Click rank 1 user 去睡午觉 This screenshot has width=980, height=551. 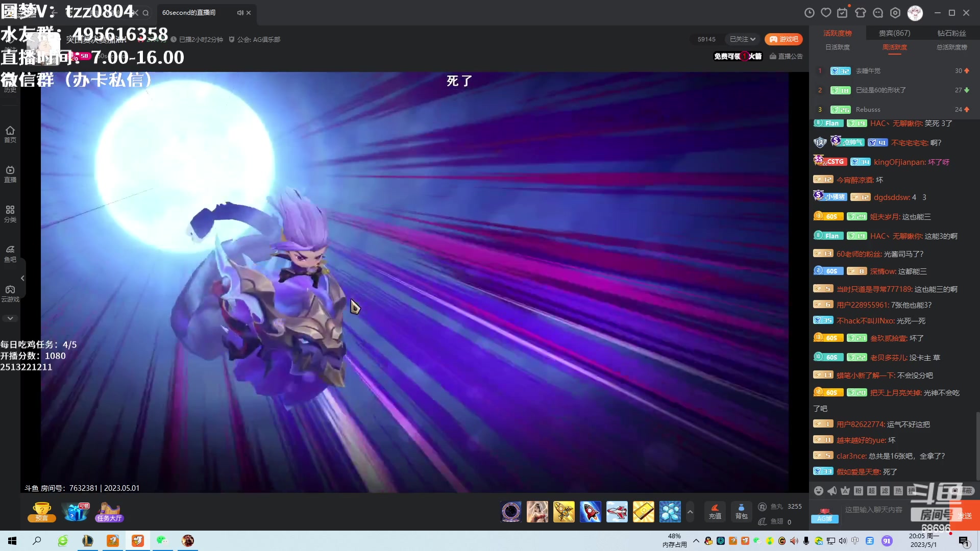868,71
